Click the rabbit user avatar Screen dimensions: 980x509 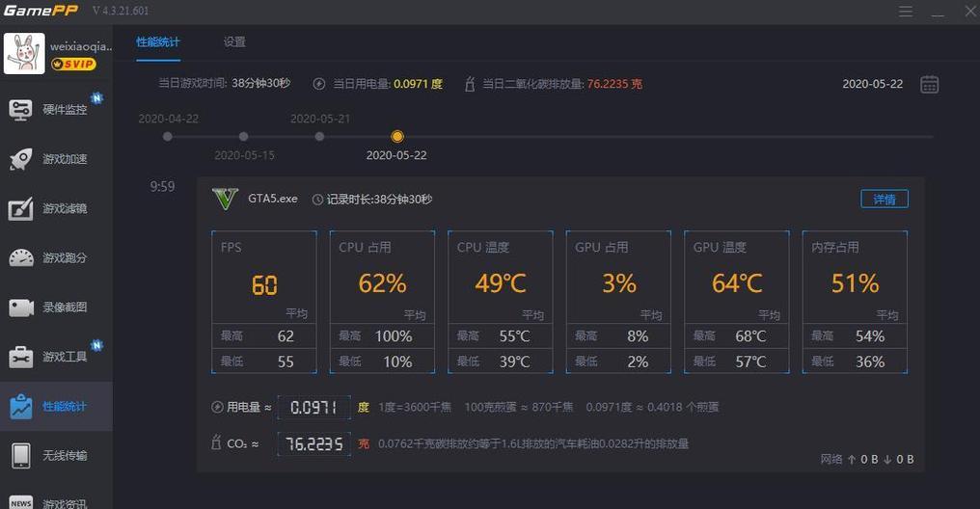click(x=24, y=54)
